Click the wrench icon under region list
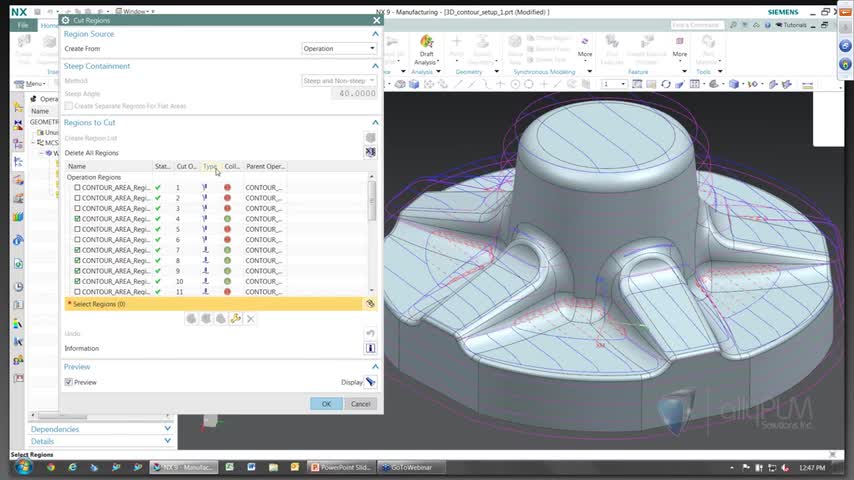Screen dimensions: 854x480 click(235, 319)
